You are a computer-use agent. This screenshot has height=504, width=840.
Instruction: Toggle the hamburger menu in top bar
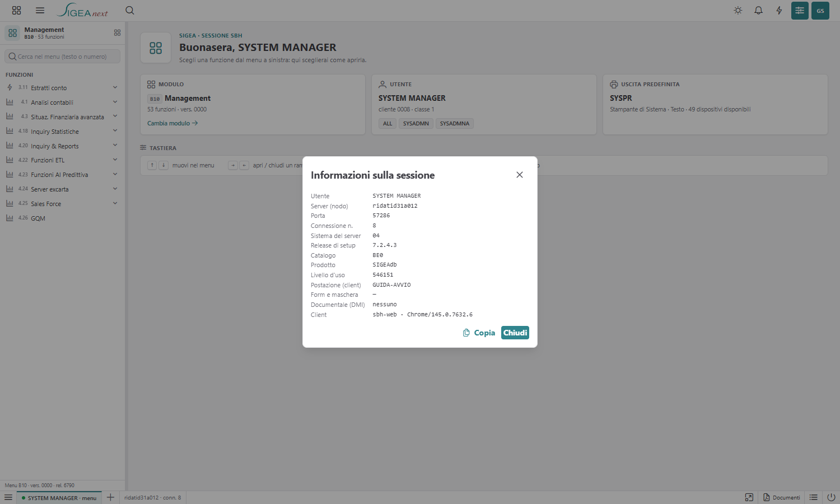coord(40,11)
